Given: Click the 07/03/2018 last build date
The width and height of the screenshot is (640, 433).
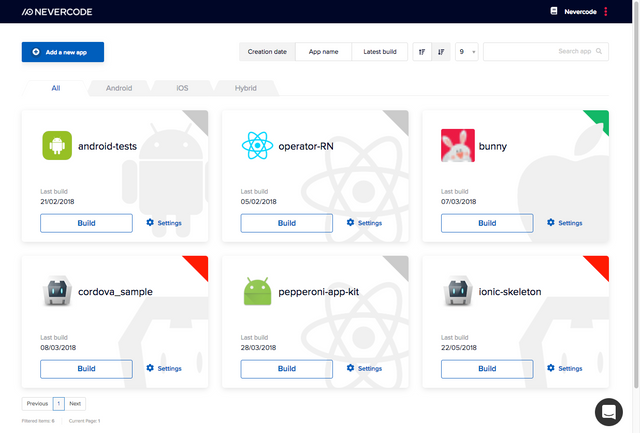Looking at the screenshot, I should point(458,202).
